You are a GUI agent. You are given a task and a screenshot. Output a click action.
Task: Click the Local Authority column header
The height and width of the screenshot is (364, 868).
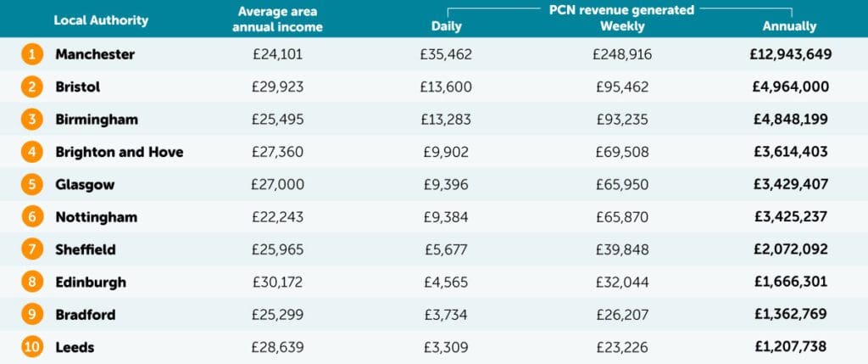tap(100, 20)
